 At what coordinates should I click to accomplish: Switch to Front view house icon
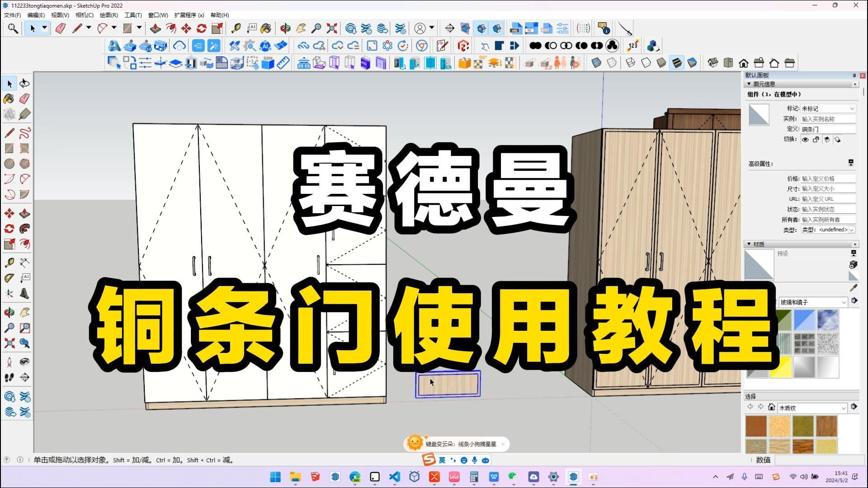click(744, 63)
